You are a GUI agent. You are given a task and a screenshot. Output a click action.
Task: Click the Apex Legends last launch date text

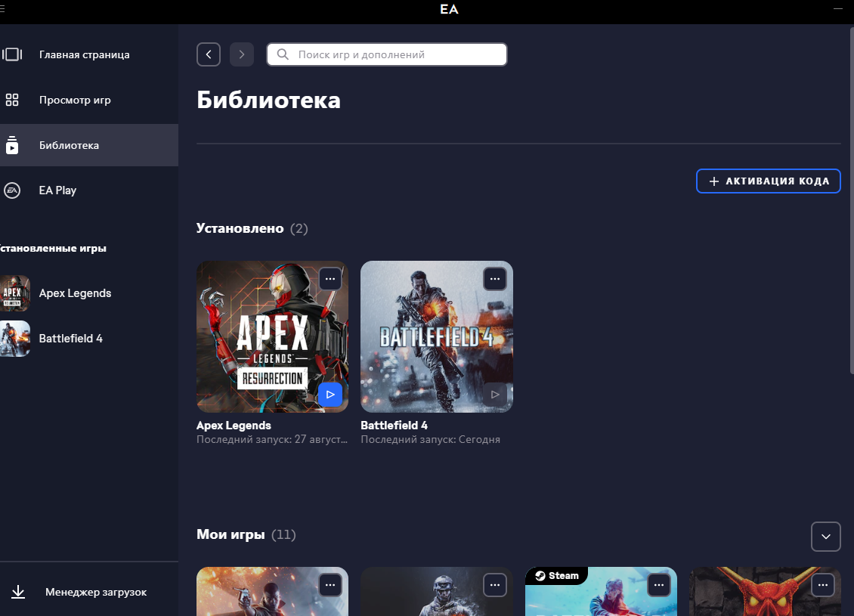tap(272, 440)
